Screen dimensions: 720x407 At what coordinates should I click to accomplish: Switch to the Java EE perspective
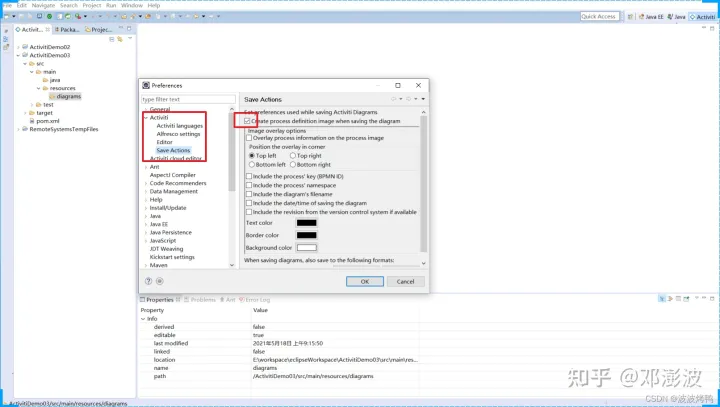coord(651,17)
